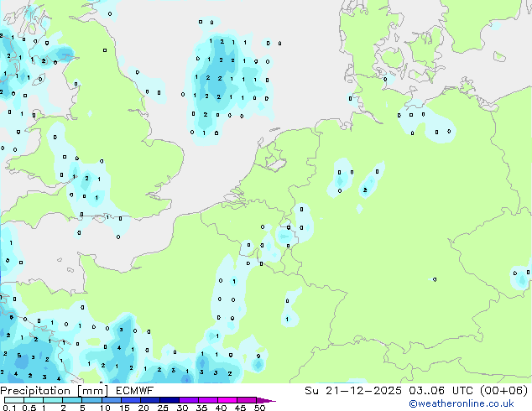Viewport: 532px width, 411px height.
Task: Click the '03..06 UTC' time text
Action: pyautogui.click(x=440, y=391)
